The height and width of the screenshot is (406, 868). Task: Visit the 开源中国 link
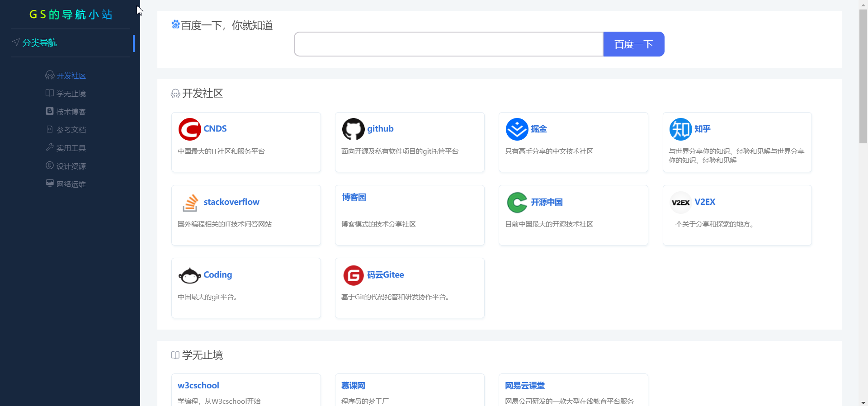click(x=547, y=202)
